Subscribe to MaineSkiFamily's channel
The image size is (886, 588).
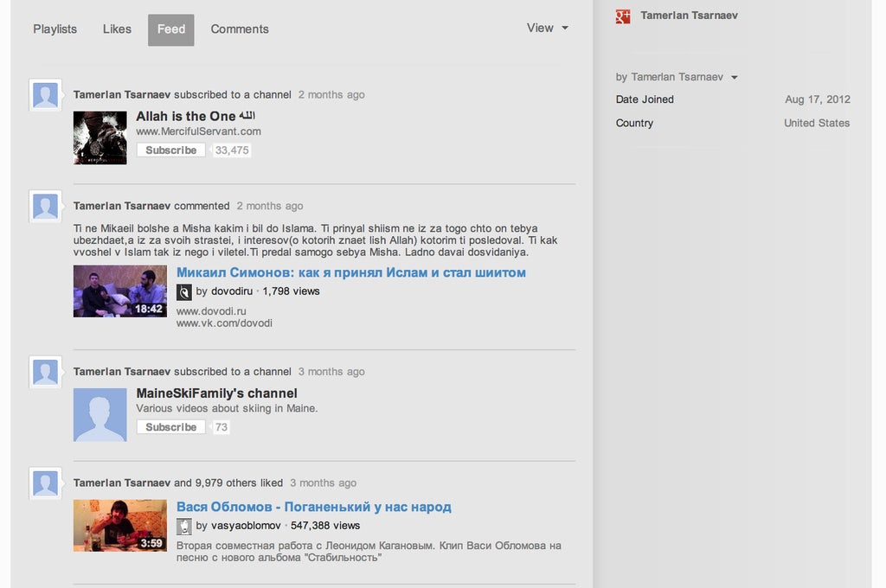click(x=170, y=427)
